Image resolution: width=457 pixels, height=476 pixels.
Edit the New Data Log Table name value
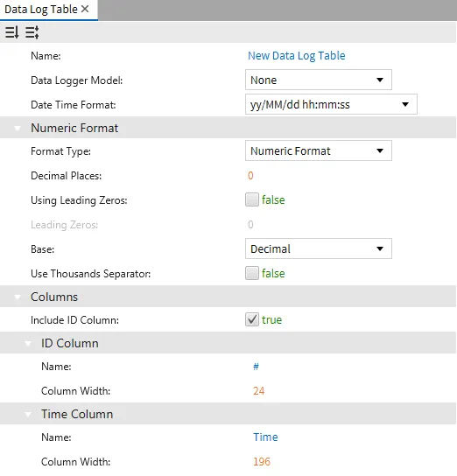click(297, 56)
